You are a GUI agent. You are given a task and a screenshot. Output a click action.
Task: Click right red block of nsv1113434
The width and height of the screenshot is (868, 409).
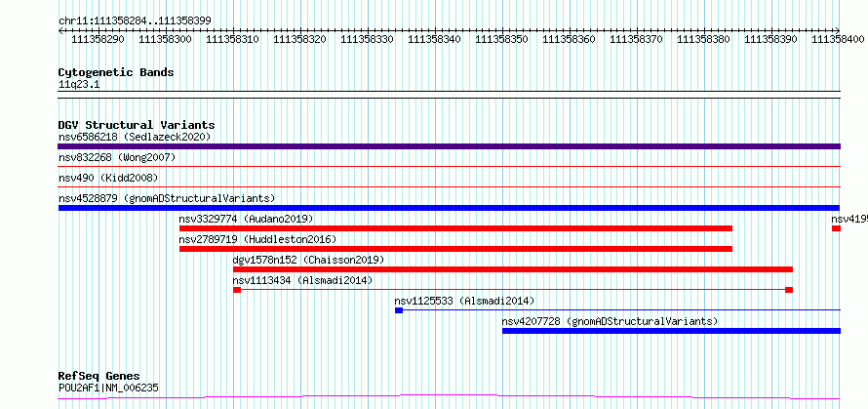[789, 290]
